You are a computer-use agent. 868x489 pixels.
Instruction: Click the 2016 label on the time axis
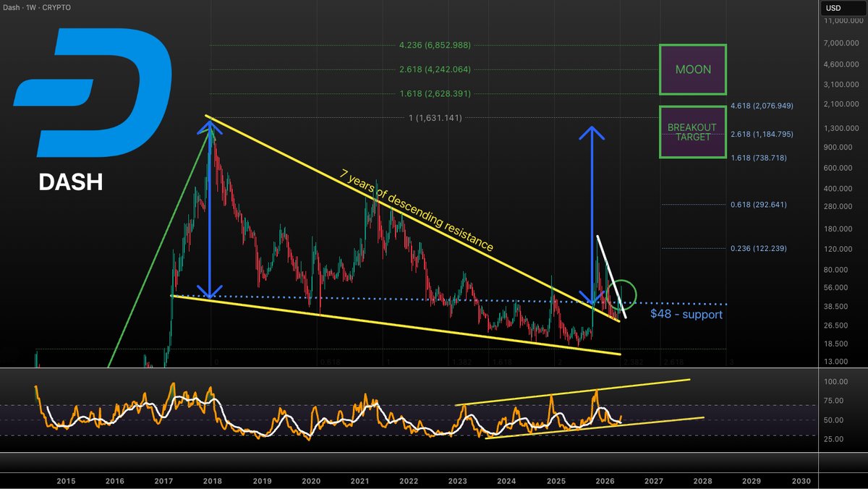pos(114,480)
